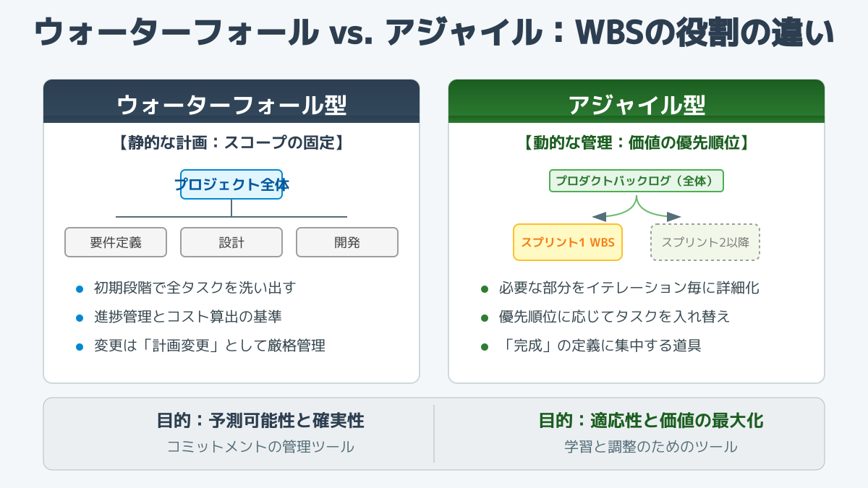Click the dashed スプリント2以降 box
Screen dimensions: 868x488
point(705,242)
